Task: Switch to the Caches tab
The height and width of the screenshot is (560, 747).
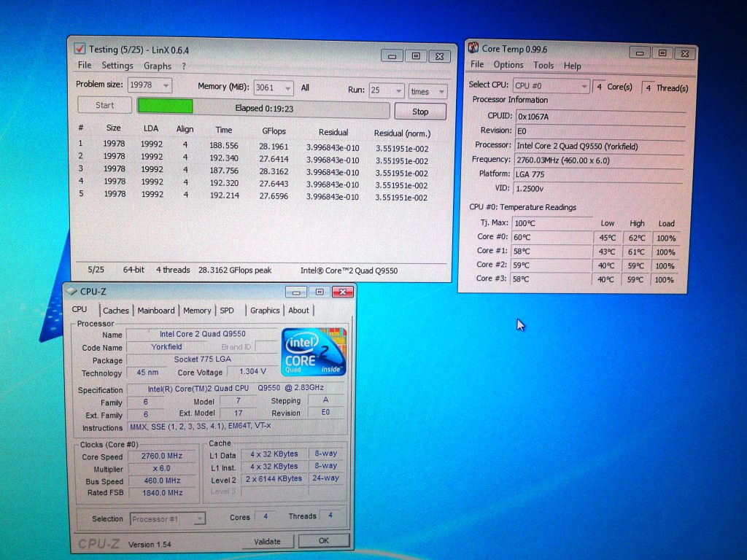Action: point(116,311)
